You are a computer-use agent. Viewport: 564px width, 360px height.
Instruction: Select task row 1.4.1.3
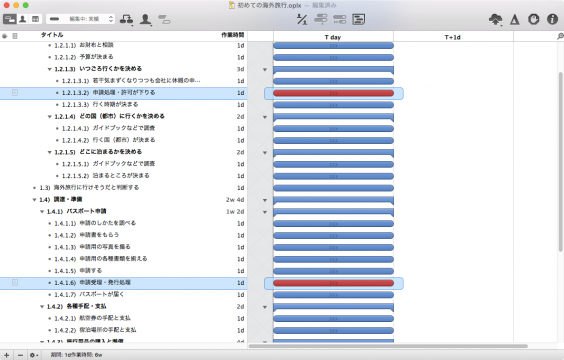pyautogui.click(x=123, y=247)
